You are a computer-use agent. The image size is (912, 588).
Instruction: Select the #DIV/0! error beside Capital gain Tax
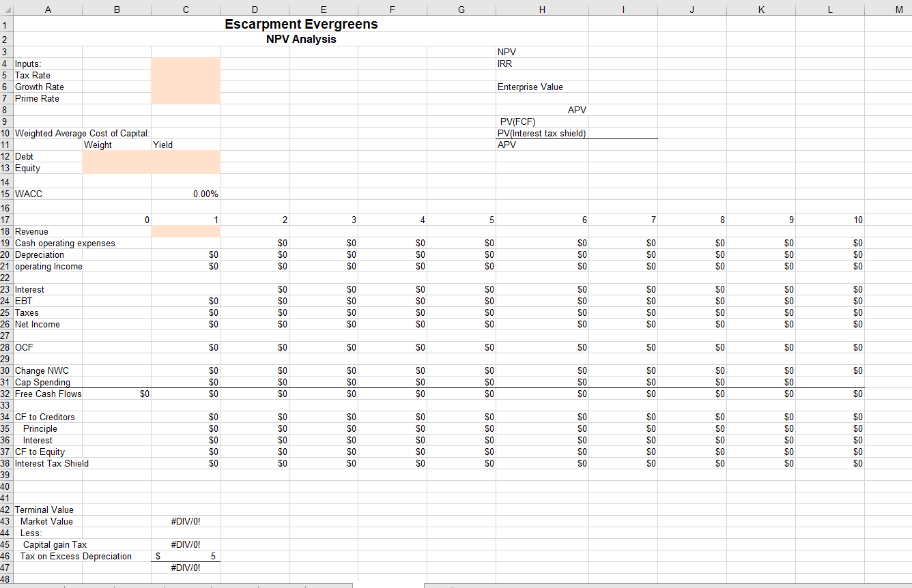click(186, 544)
